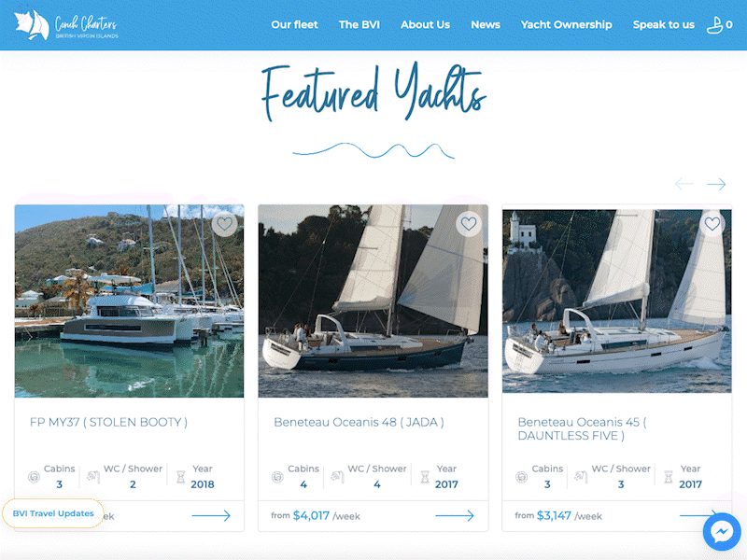
Task: Open the Our fleet menu
Action: (x=294, y=25)
